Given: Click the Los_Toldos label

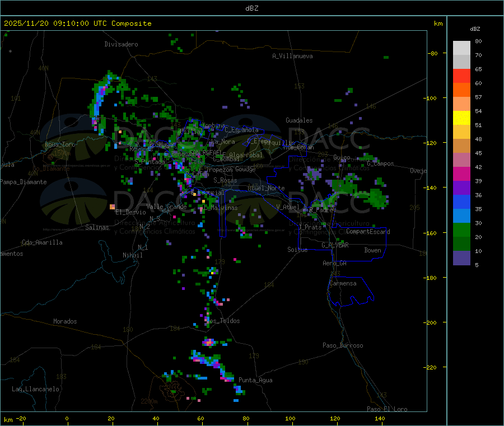Looking at the screenshot, I should (224, 321).
